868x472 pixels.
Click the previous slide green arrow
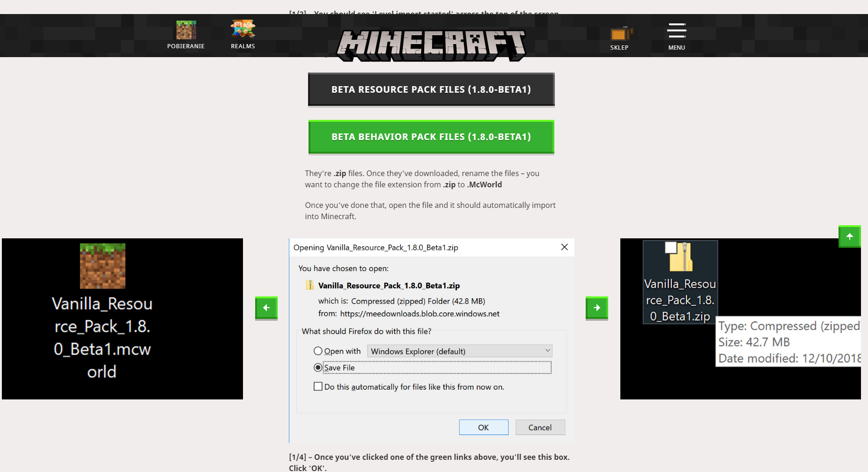pyautogui.click(x=266, y=308)
